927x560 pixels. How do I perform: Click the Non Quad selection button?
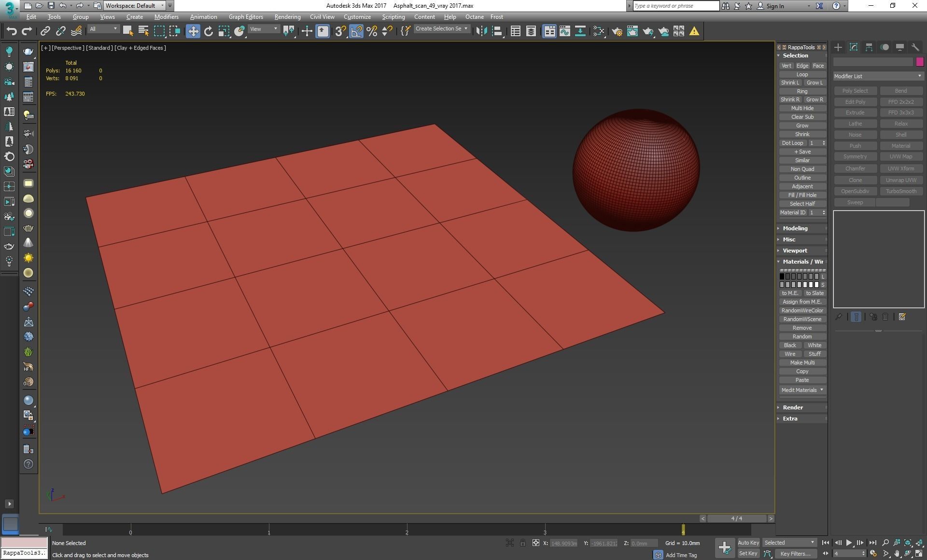point(802,169)
